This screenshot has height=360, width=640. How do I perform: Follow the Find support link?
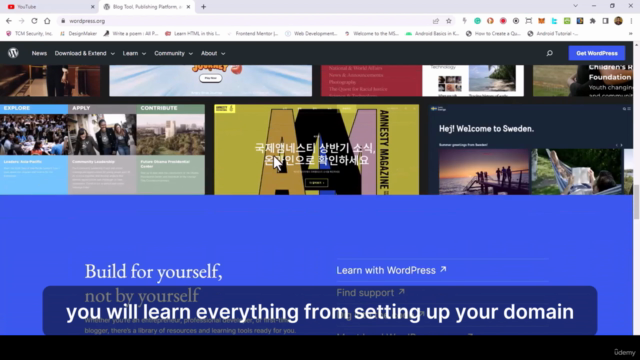click(x=371, y=293)
